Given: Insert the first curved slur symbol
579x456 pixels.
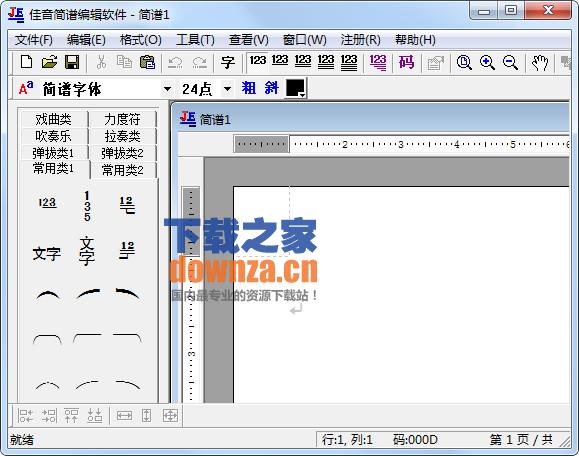Looking at the screenshot, I should [x=47, y=294].
